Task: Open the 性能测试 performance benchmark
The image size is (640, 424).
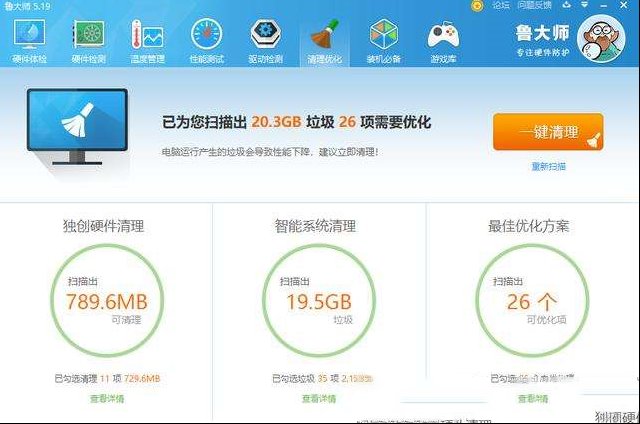Action: [207, 41]
